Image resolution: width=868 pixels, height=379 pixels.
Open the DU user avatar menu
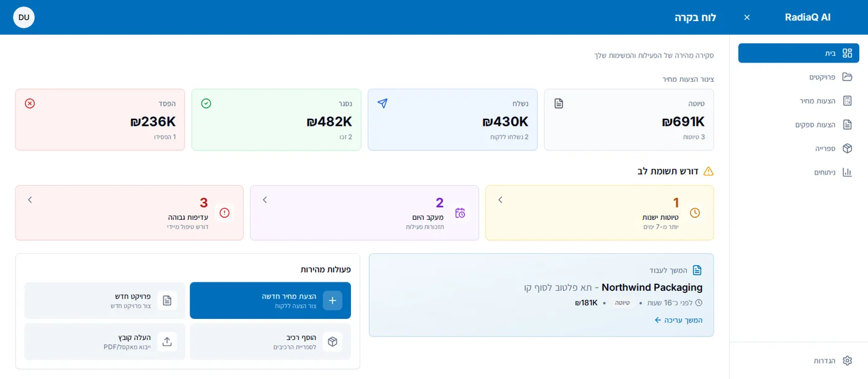[24, 17]
